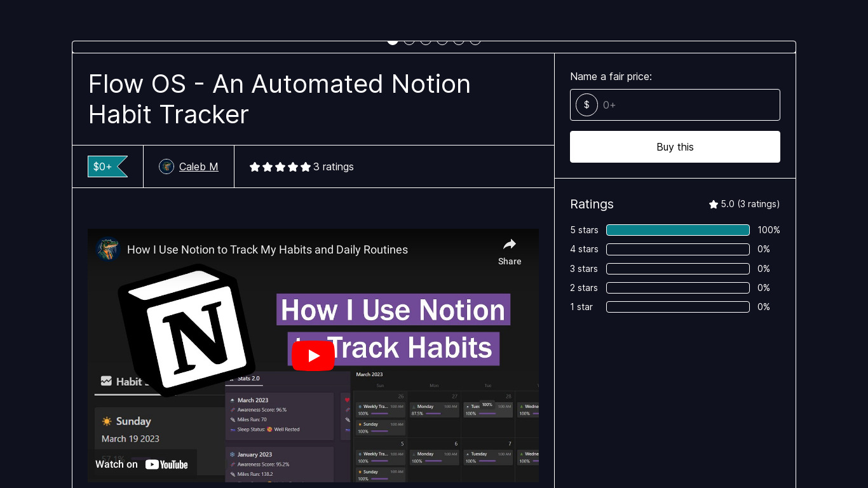Click the Name a fair price label
868x488 pixels.
pyautogui.click(x=611, y=76)
